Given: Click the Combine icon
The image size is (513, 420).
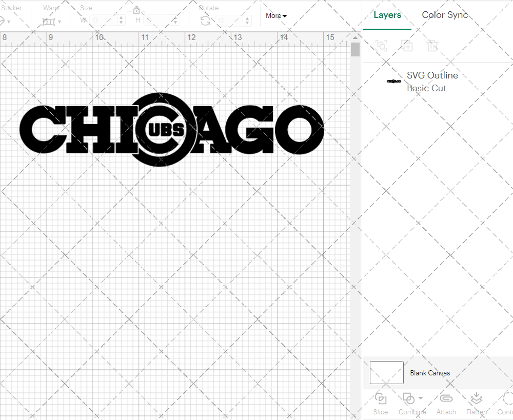Looking at the screenshot, I should click(x=409, y=399).
